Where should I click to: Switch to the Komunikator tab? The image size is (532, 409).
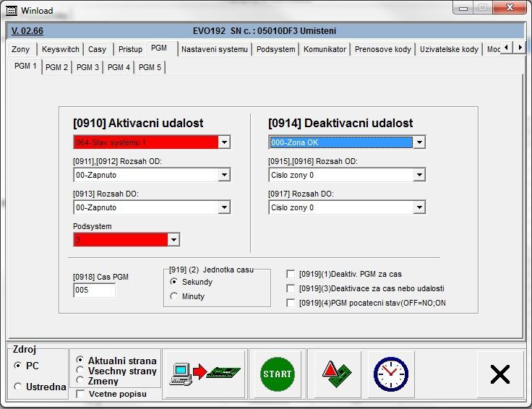pos(325,50)
